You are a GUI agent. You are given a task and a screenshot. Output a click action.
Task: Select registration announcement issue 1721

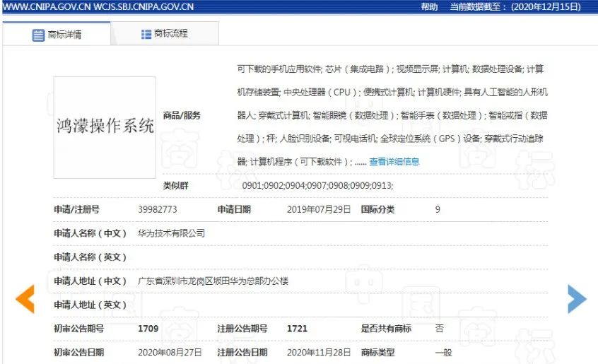[x=297, y=329]
